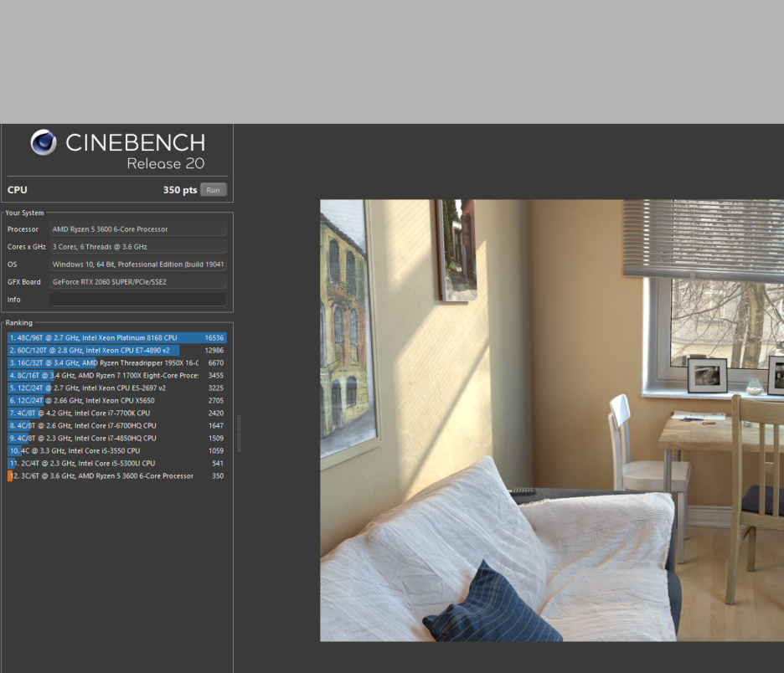The image size is (784, 673).
Task: Click the Ranking group label
Action: pos(19,323)
